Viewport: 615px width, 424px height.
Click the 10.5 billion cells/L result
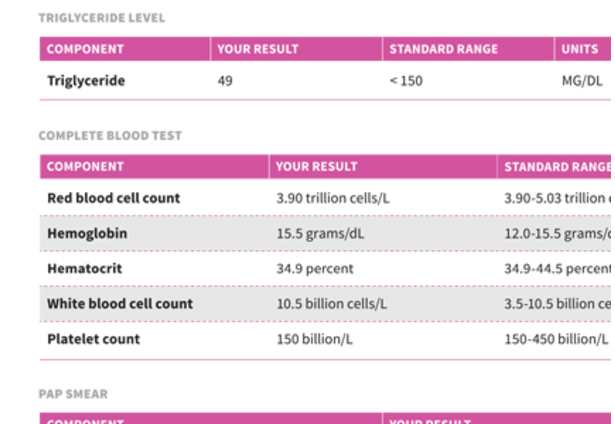coord(332,304)
